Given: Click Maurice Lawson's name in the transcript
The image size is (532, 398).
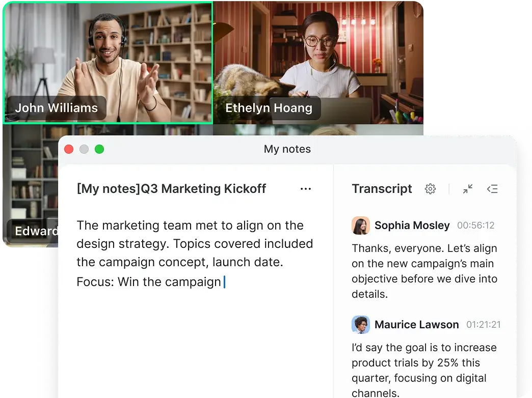Looking at the screenshot, I should pos(416,325).
